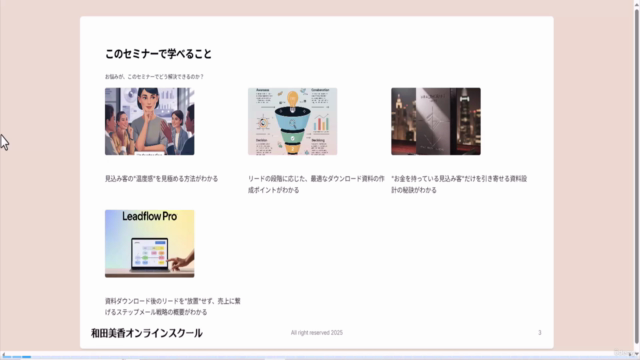
Task: Click the subtitle お悩みが、このセミナーでどう解決できるのか？
Action: 154,76
